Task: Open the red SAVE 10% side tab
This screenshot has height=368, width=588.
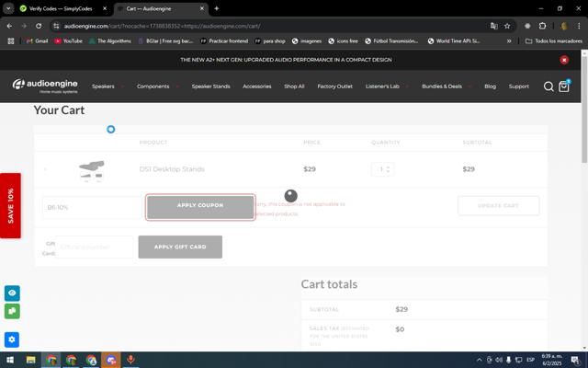Action: tap(10, 206)
